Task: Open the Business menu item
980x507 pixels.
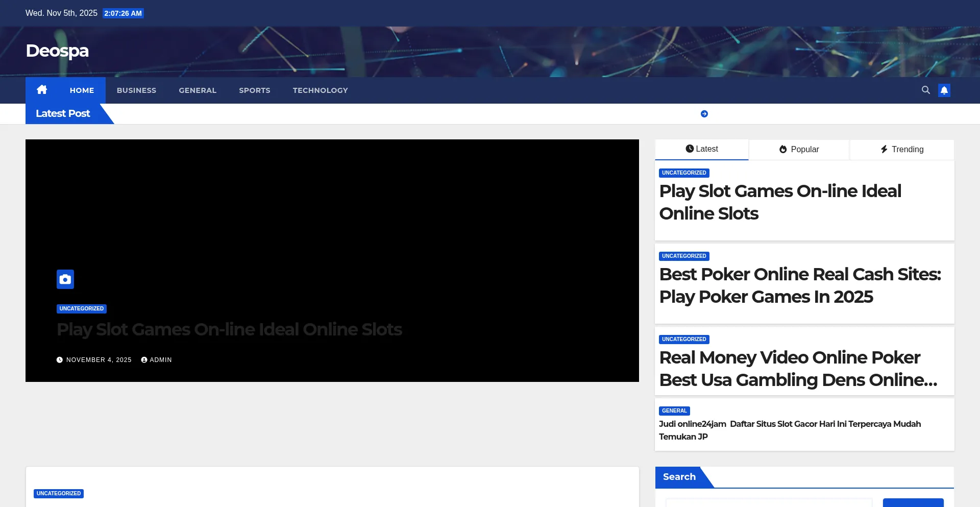Action: coord(136,90)
